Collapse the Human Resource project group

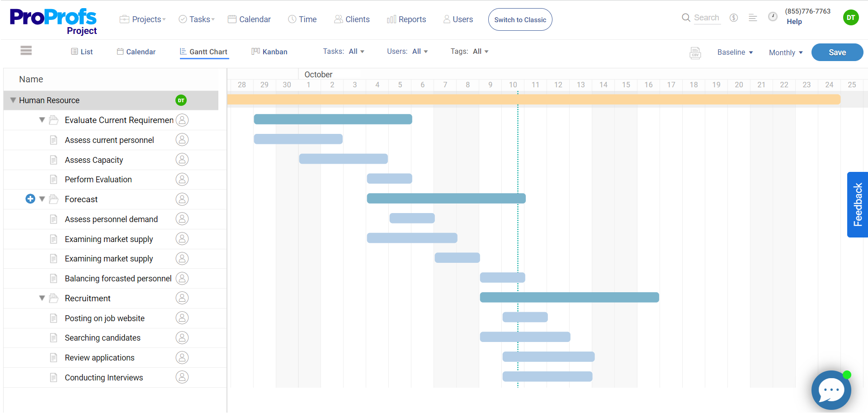[x=13, y=100]
